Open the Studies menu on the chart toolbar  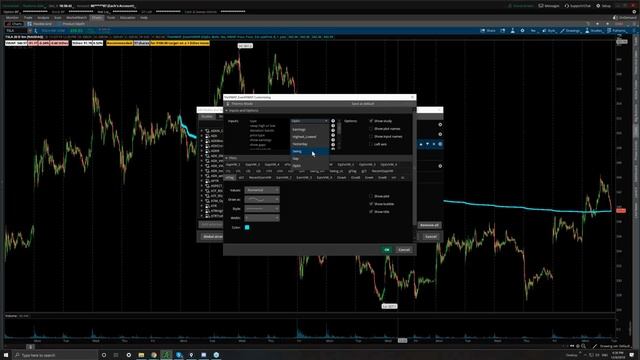click(594, 31)
